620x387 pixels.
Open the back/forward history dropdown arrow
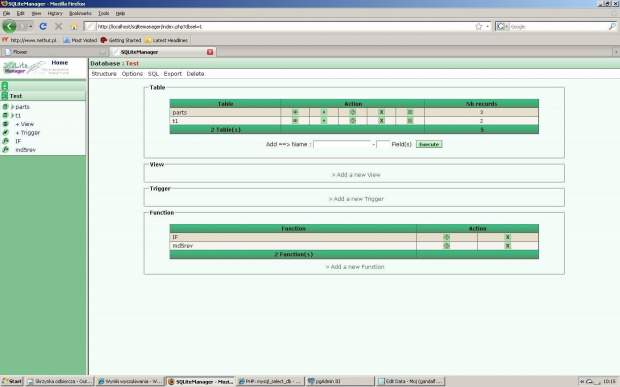point(31,26)
